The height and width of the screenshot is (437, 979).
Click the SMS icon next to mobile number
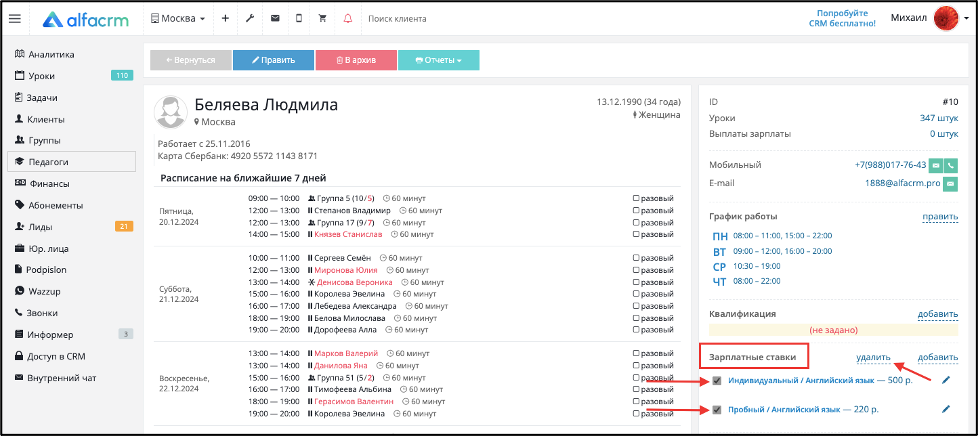[935, 165]
